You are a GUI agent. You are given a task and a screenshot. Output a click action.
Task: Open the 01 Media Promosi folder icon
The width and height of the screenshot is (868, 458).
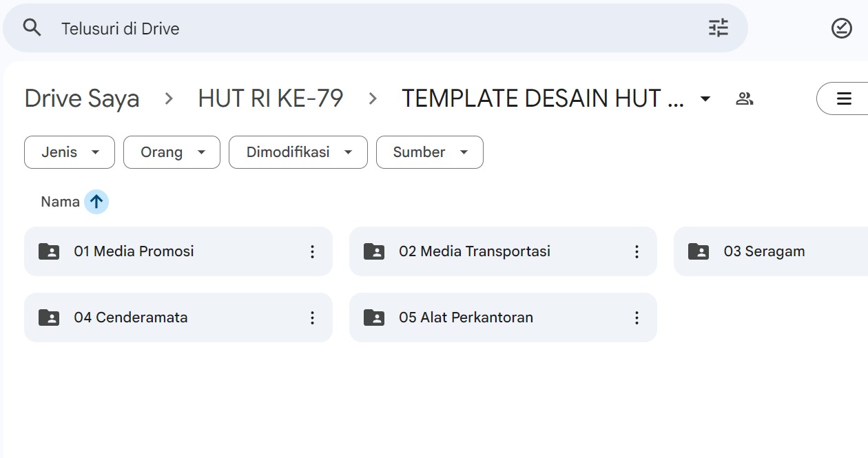click(x=48, y=251)
